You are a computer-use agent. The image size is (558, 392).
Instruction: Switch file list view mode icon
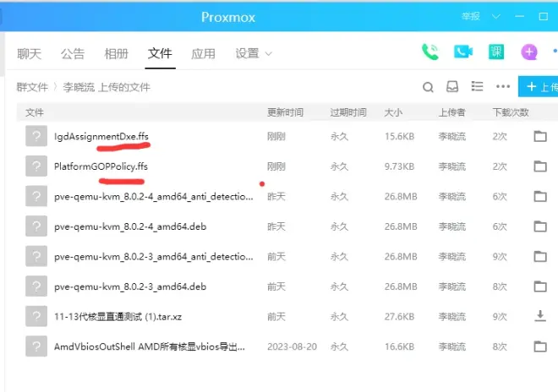pos(477,86)
